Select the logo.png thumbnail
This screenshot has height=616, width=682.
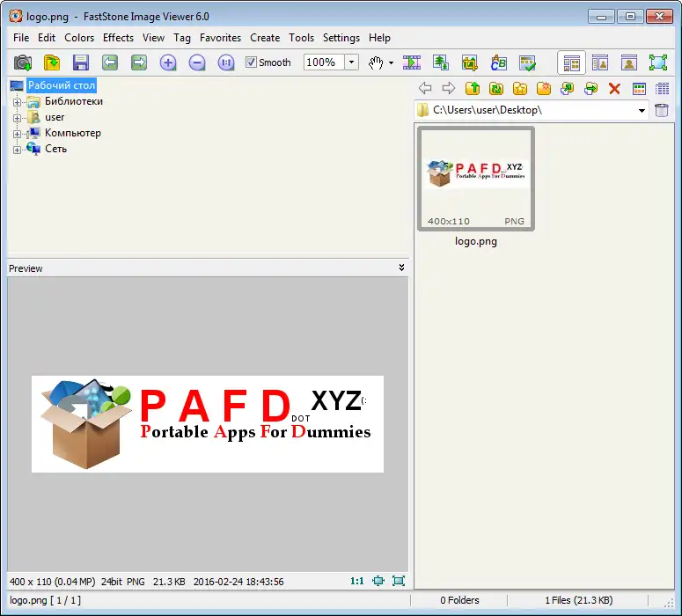point(476,179)
